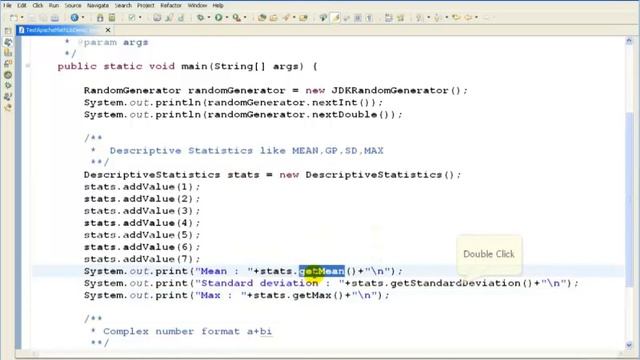Open the last yellow icon in left sidebar
The width and height of the screenshot is (640, 360).
click(8, 107)
